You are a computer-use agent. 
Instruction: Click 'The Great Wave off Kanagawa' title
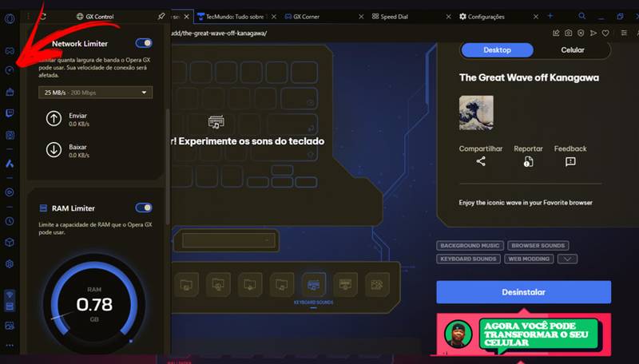pos(529,77)
